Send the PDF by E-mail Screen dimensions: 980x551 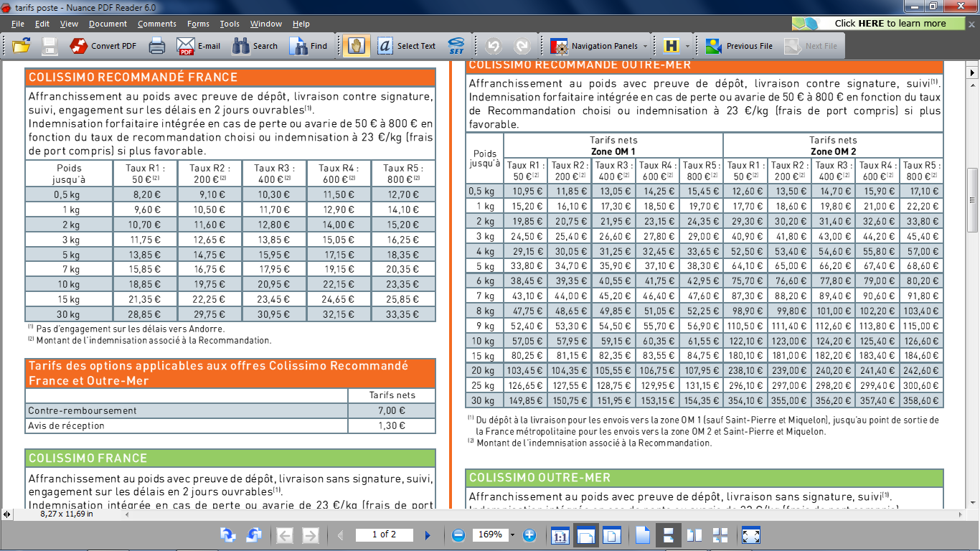click(199, 46)
